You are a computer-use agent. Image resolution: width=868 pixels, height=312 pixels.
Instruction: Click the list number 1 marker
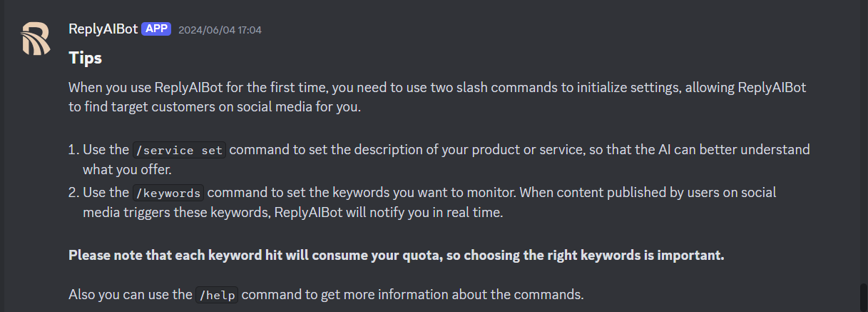(x=72, y=150)
